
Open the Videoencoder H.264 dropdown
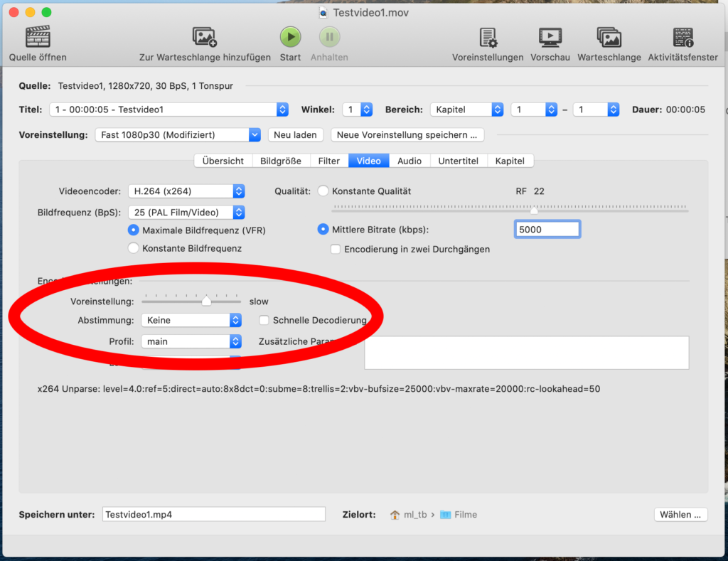[x=186, y=191]
